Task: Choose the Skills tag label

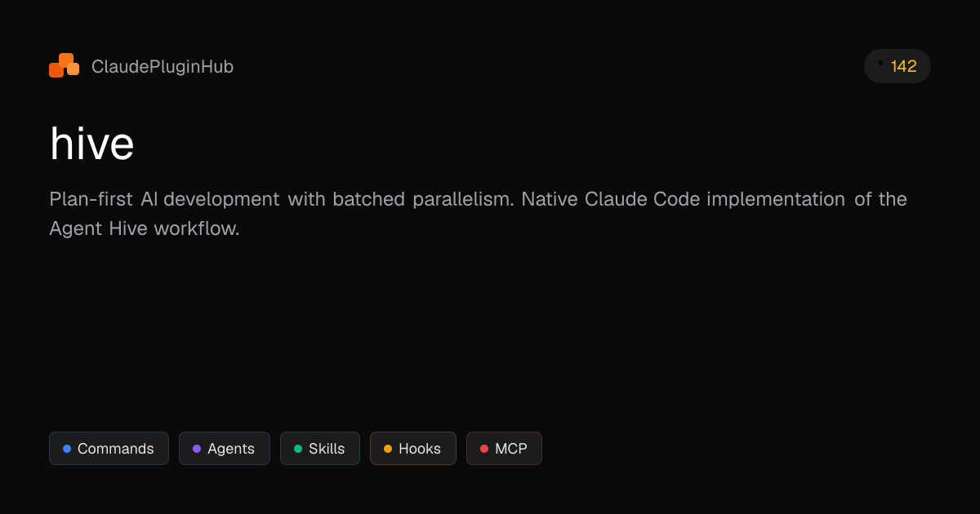Action: [327, 449]
